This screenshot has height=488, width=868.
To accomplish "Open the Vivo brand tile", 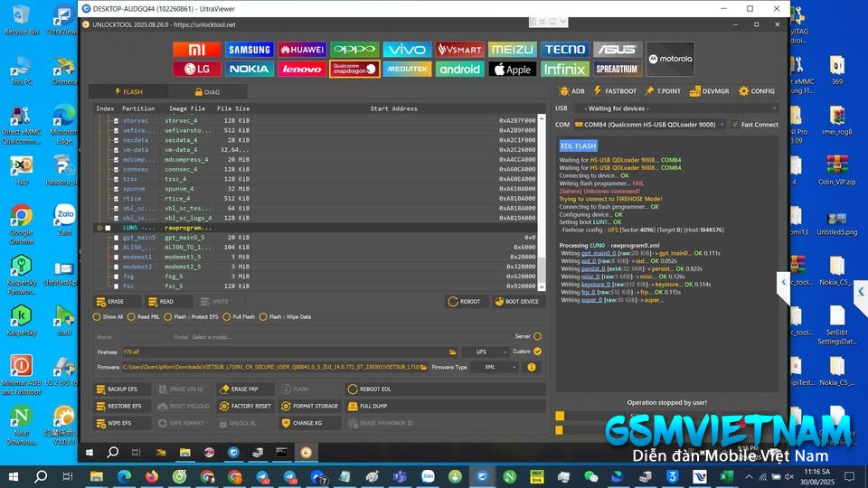I will pos(407,50).
